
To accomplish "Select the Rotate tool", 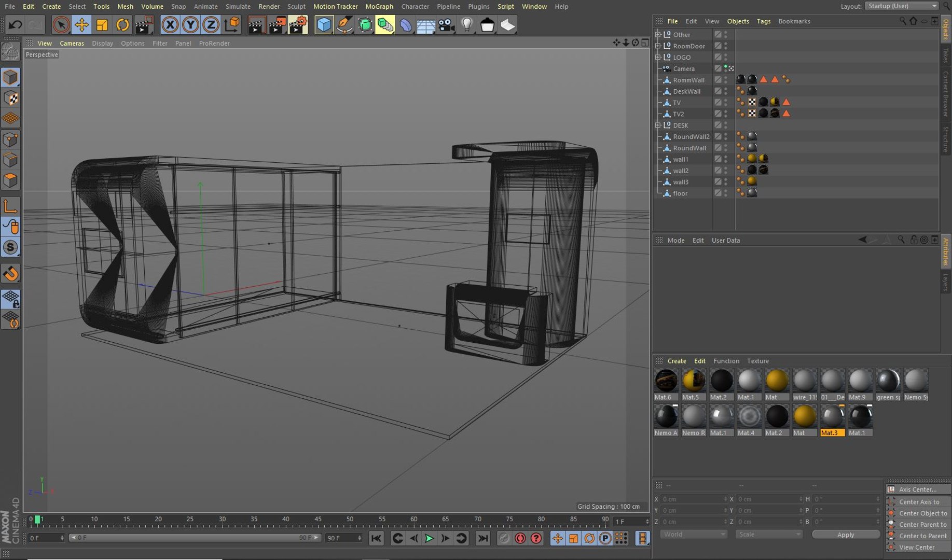I will 122,24.
